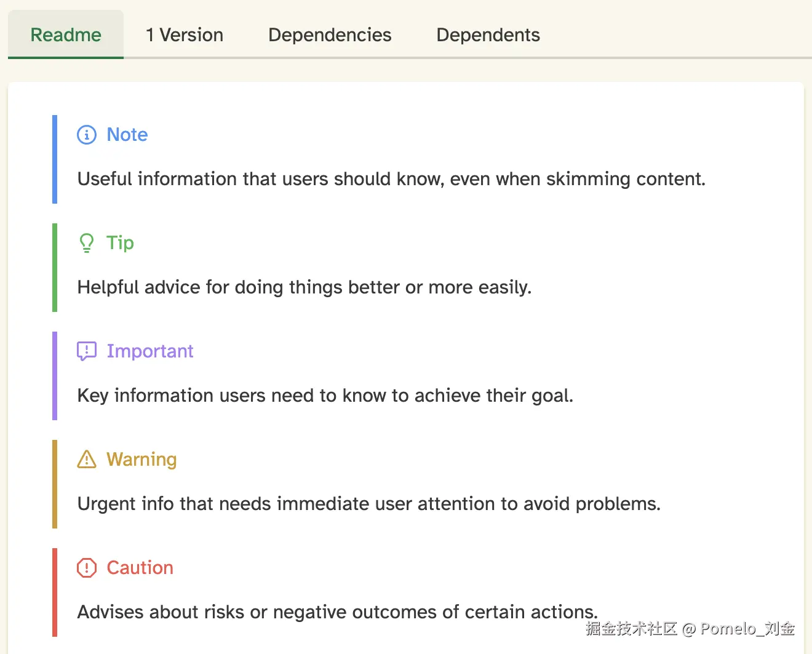
Task: Click the Caution octagon icon
Action: (x=87, y=568)
